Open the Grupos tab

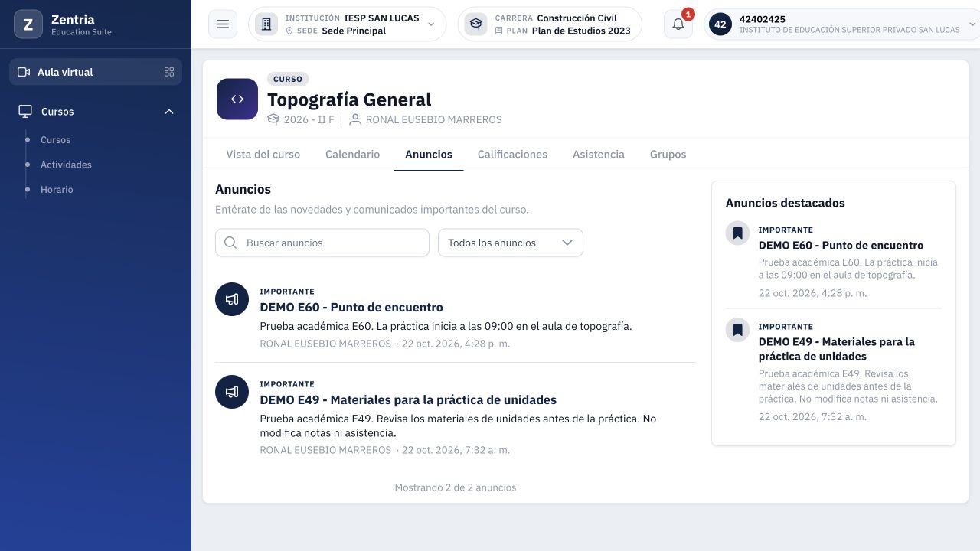[x=668, y=155]
